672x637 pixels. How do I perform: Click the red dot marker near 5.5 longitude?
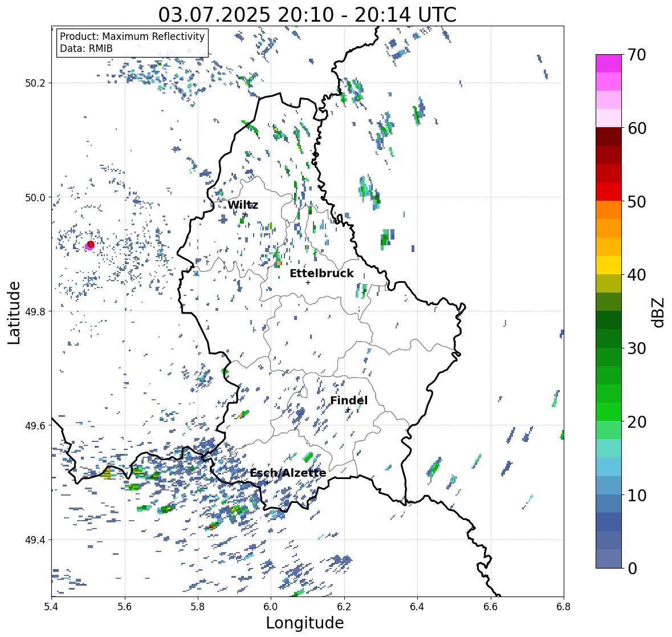point(91,244)
